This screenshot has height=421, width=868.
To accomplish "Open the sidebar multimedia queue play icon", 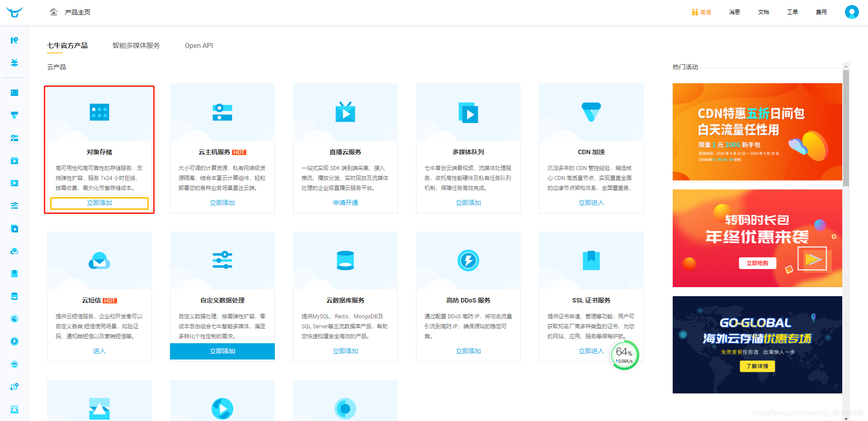I will [14, 228].
